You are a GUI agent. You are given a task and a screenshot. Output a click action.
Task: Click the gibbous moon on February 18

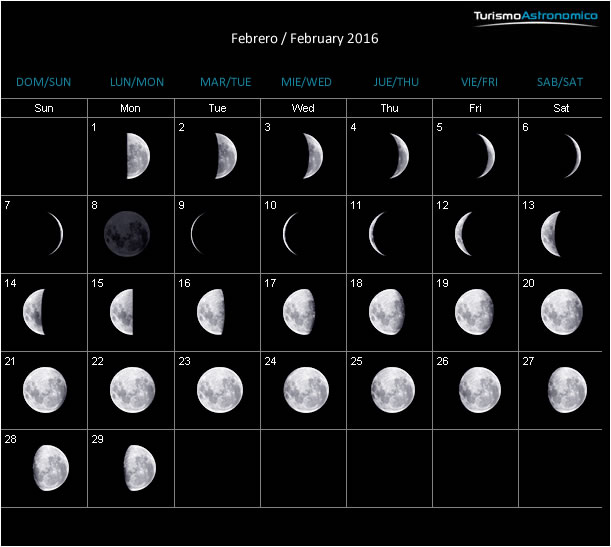(x=387, y=312)
